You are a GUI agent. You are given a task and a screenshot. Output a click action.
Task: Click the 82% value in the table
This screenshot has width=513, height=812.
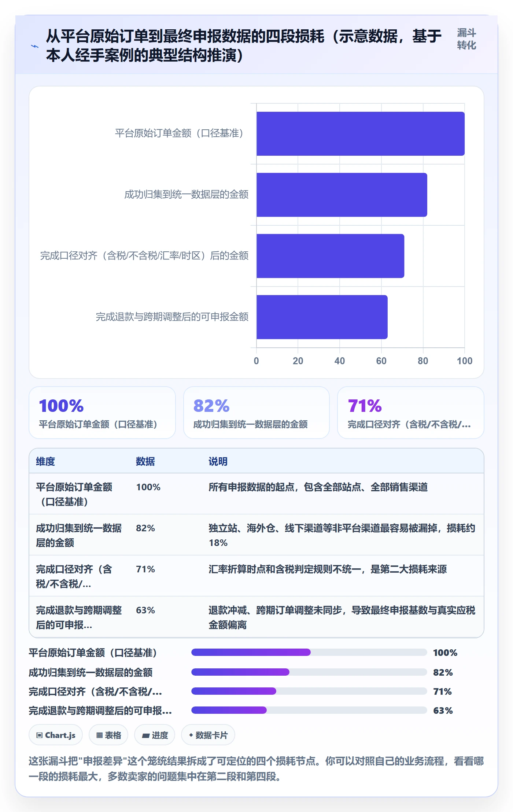[x=145, y=528]
